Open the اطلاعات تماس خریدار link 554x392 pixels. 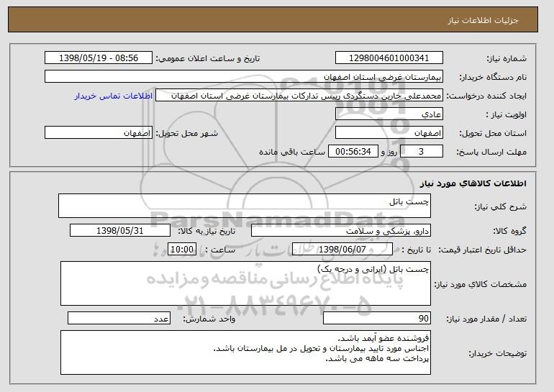click(114, 96)
